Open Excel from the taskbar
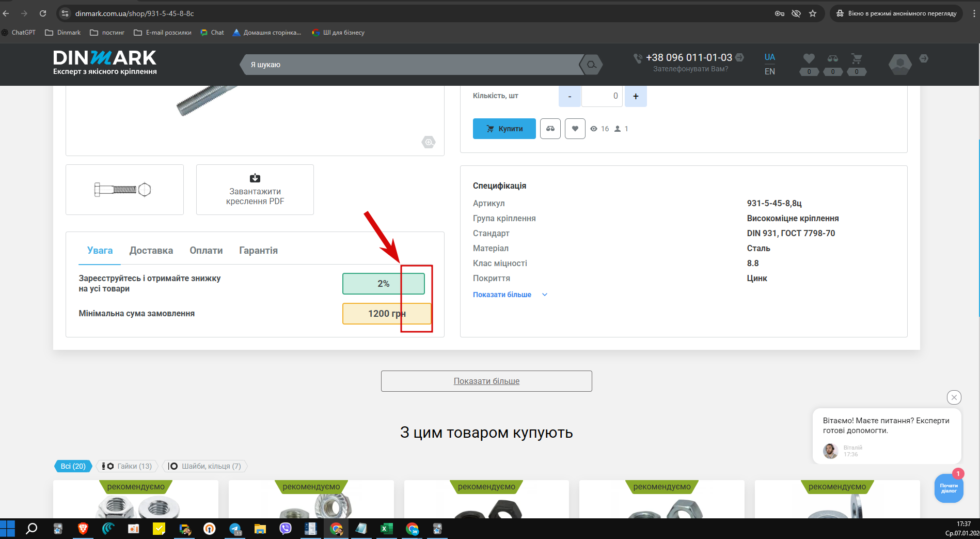Viewport: 980px width, 539px height. coord(386,529)
